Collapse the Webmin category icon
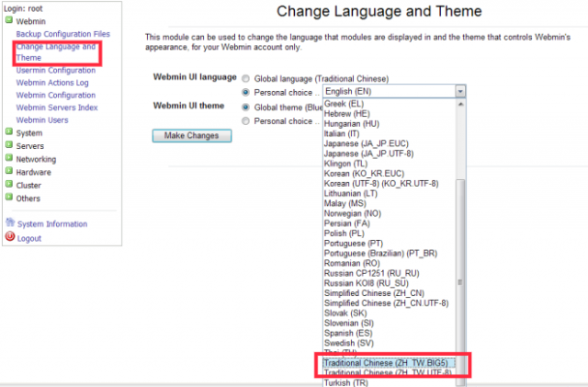 (x=9, y=20)
